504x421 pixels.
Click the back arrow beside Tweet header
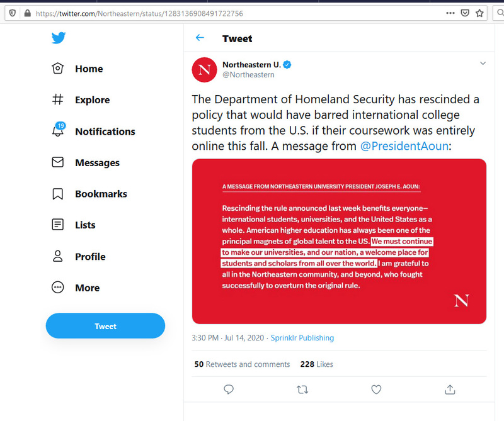point(200,38)
